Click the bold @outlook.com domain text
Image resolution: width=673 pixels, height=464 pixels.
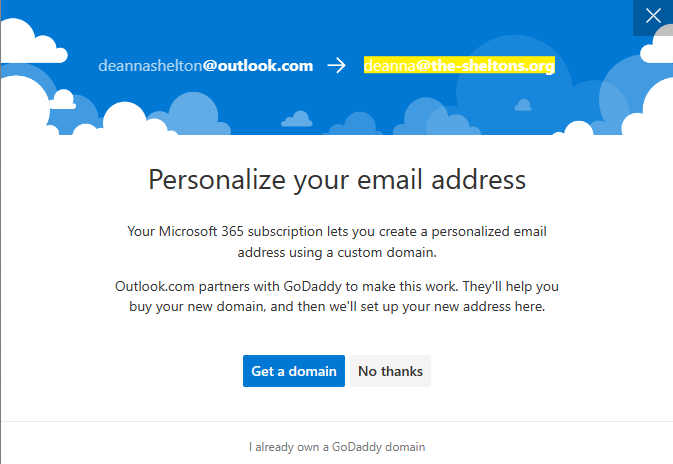pyautogui.click(x=258, y=66)
